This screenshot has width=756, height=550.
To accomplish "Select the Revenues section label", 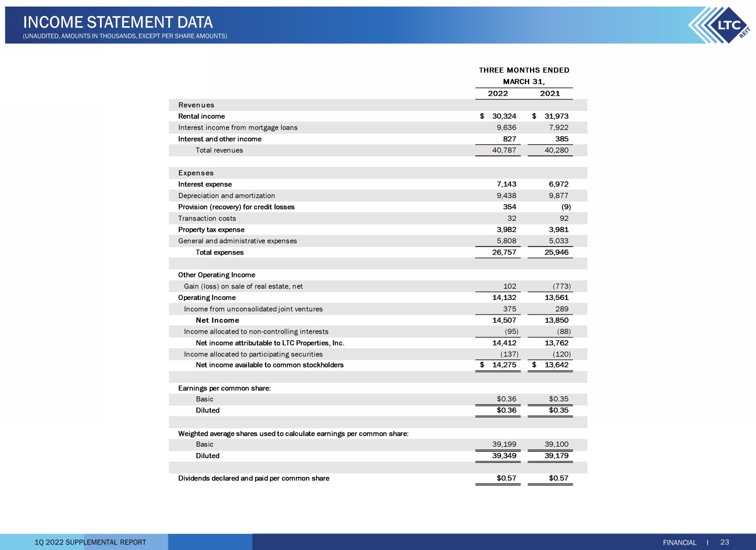I will [x=196, y=105].
